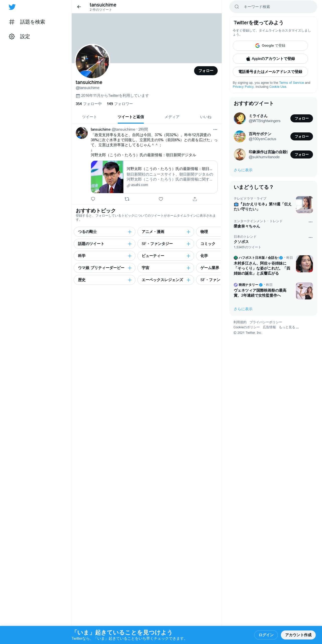Expand もっと見る footer menu
Image resolution: width=322 pixels, height=644 pixels.
[289, 327]
